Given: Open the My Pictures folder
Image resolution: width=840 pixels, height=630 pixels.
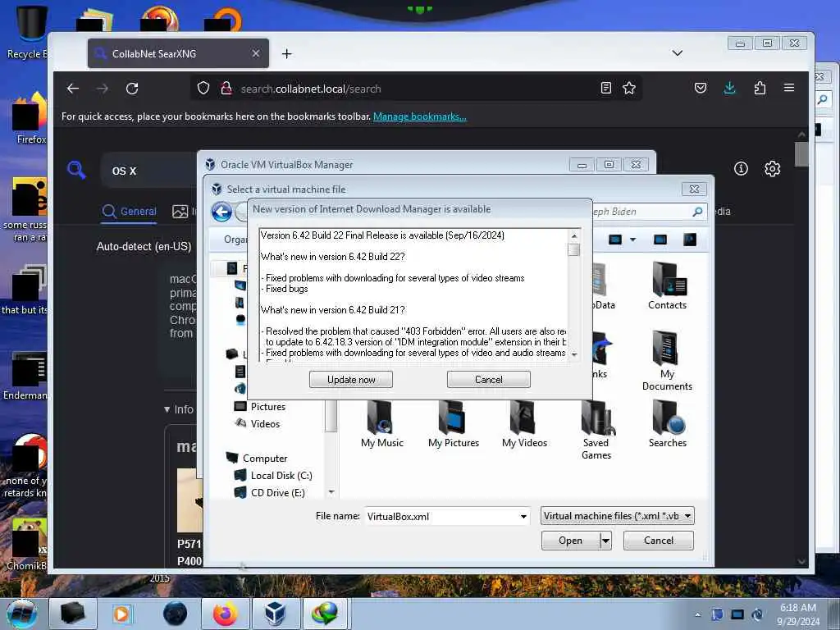Looking at the screenshot, I should (x=453, y=424).
